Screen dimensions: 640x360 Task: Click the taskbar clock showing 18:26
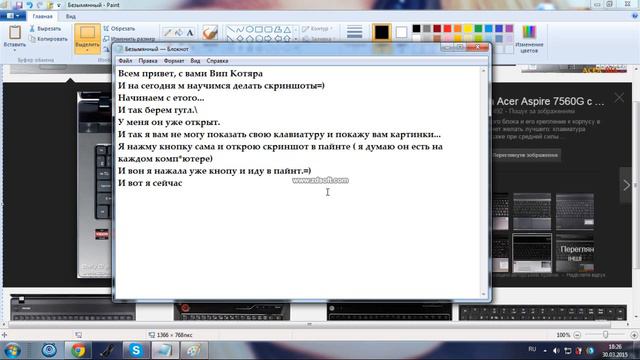(615, 351)
